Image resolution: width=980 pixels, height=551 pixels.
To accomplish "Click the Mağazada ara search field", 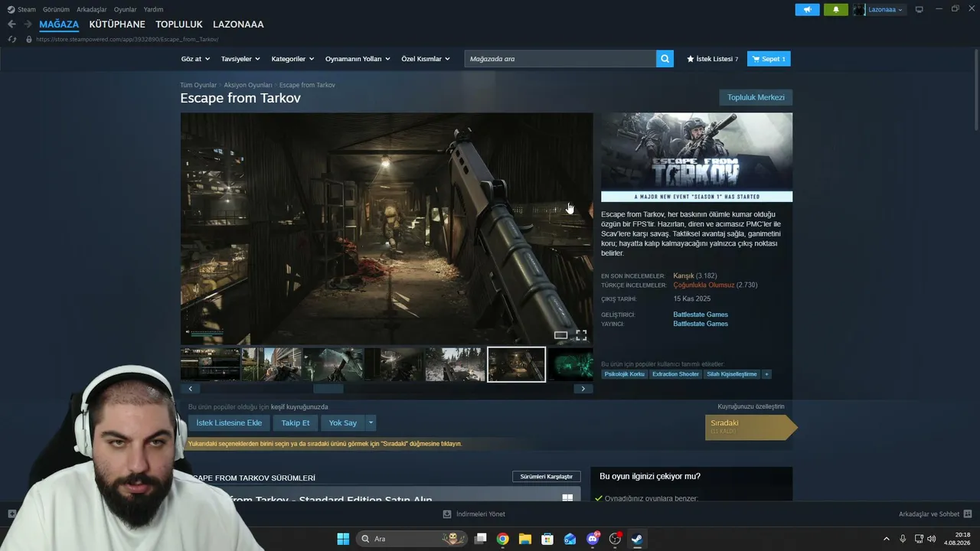I will [x=560, y=59].
